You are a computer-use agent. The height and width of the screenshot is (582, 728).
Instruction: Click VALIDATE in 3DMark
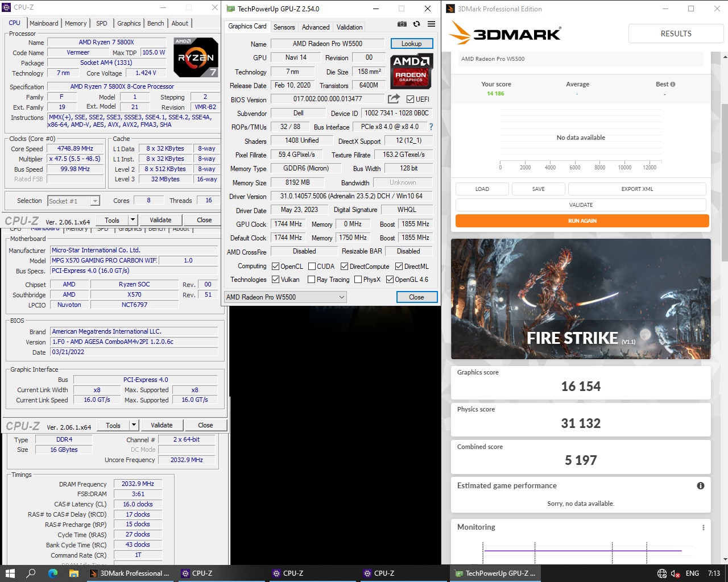[581, 205]
